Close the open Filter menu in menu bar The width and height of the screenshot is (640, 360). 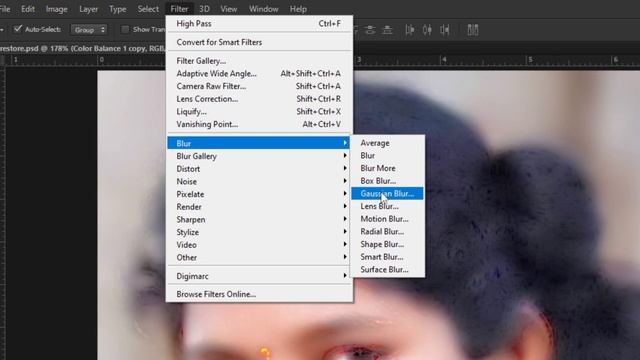pos(179,9)
